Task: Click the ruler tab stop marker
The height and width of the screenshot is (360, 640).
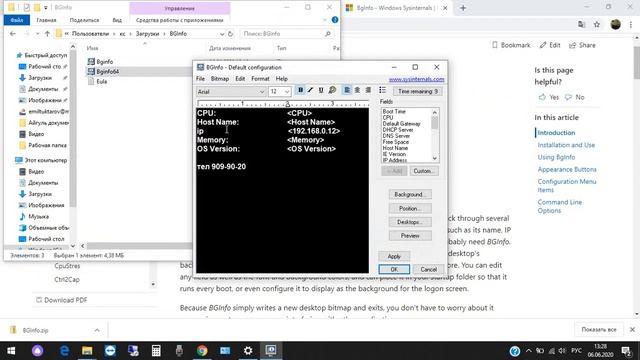Action: click(287, 104)
